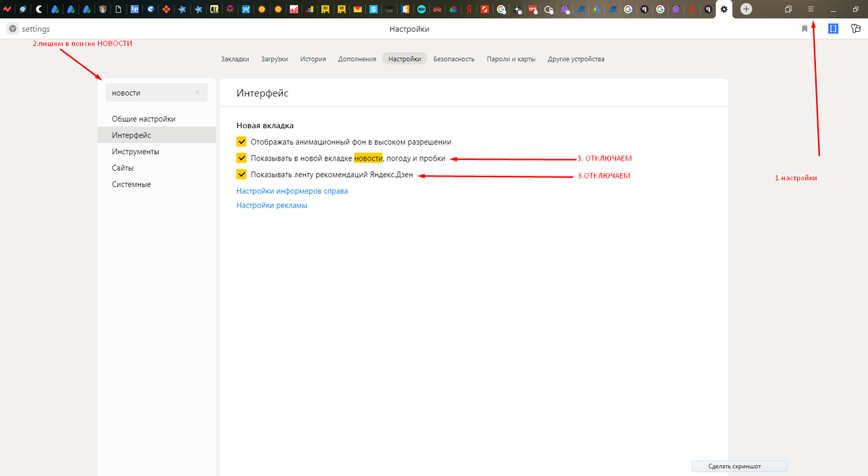Open the extensions icon at far right
868x476 pixels.
(856, 29)
